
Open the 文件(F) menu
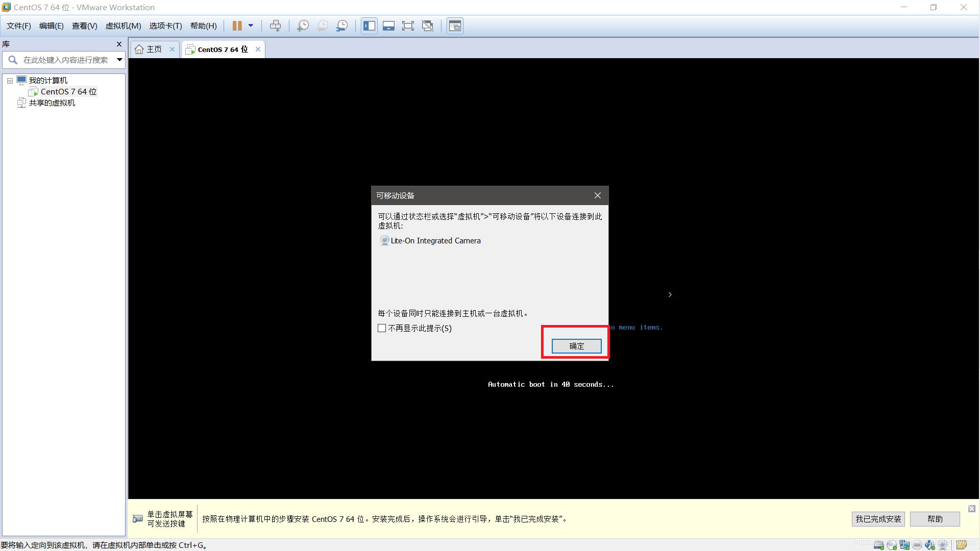point(18,26)
